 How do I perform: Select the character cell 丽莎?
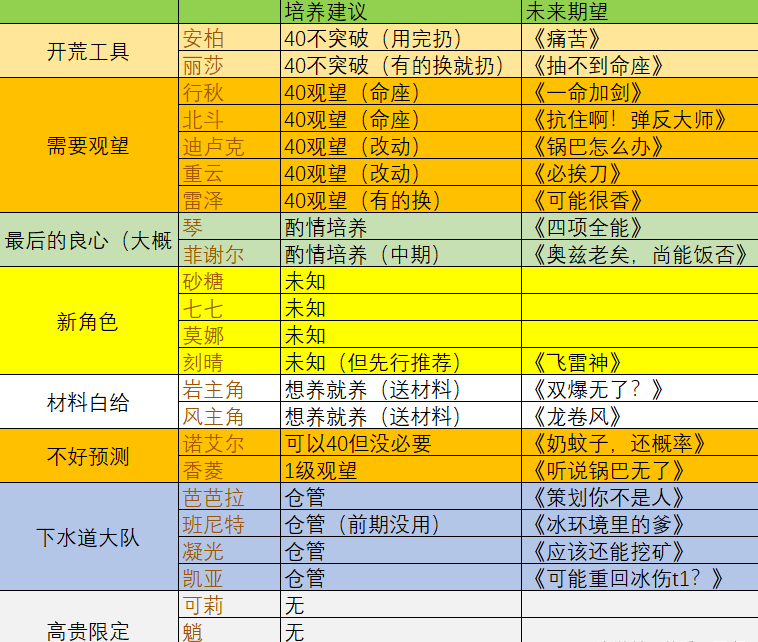(230, 64)
